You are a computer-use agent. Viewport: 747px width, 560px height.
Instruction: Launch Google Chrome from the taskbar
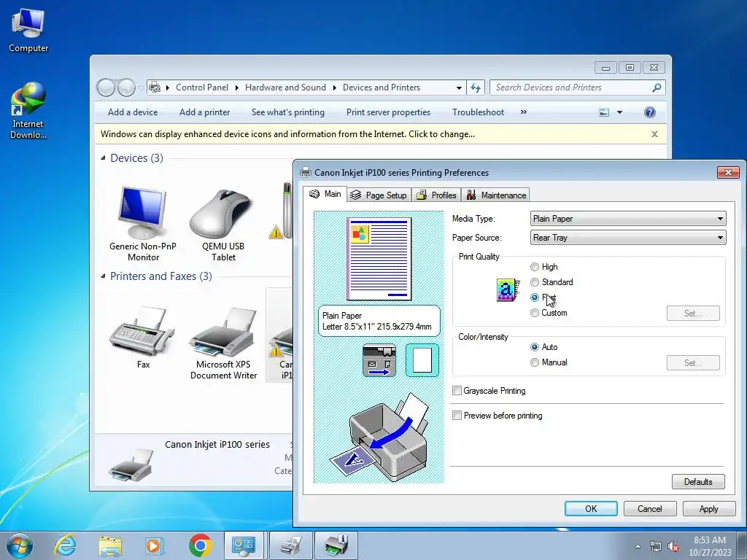tap(200, 545)
